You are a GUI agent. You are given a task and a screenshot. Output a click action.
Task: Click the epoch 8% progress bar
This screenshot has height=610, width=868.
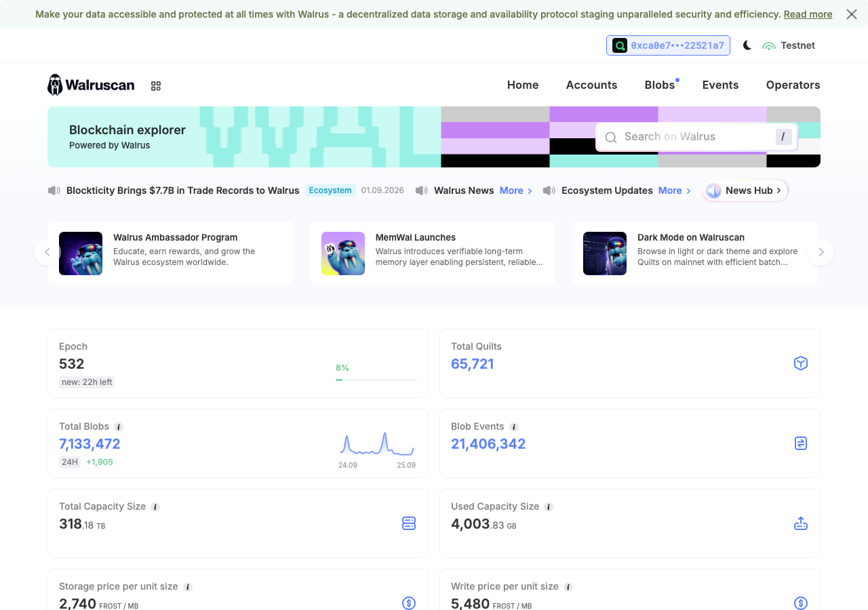point(376,380)
